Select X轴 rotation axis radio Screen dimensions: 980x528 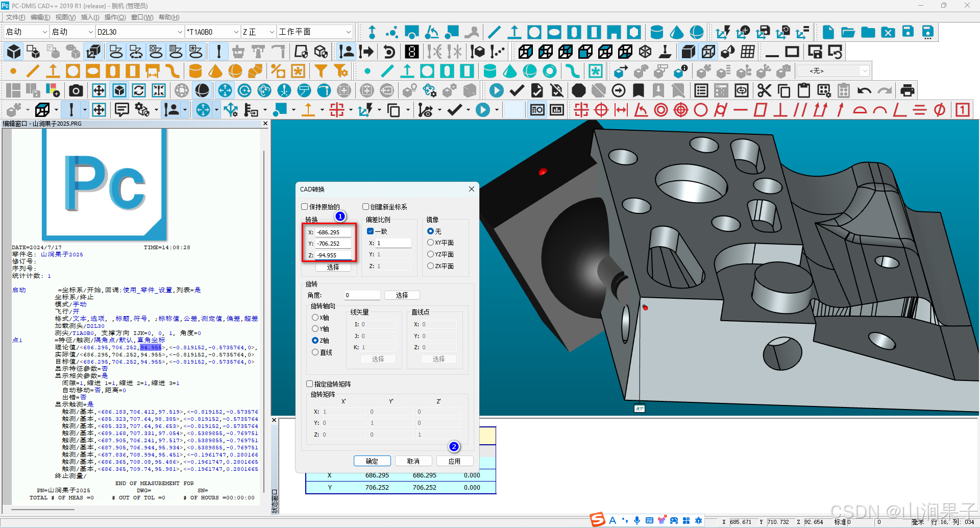pyautogui.click(x=315, y=318)
